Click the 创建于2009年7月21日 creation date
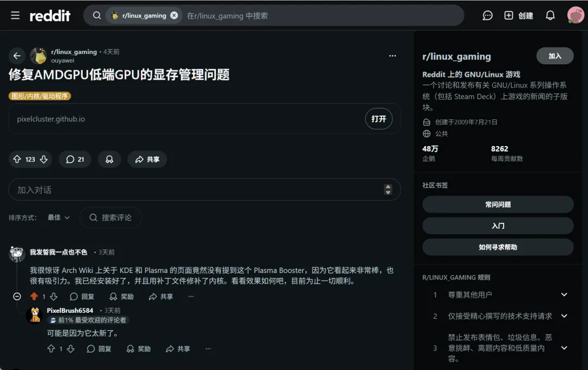The height and width of the screenshot is (370, 588). coord(465,122)
